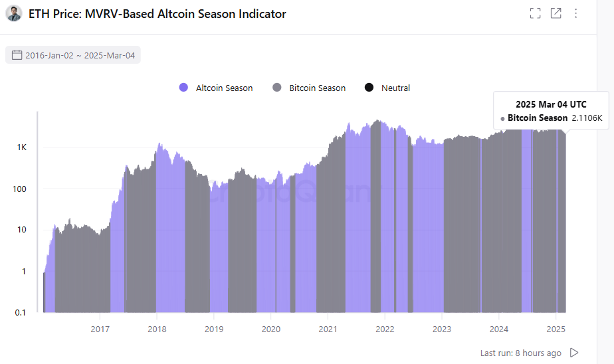This screenshot has width=614, height=364.
Task: Click the 'Last run: 8 hours ago' text
Action: pos(520,353)
